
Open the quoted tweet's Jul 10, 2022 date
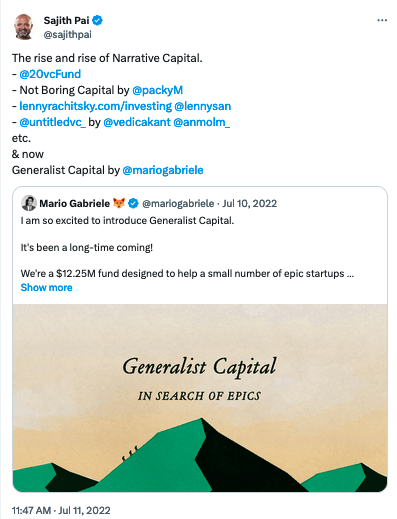[249, 203]
